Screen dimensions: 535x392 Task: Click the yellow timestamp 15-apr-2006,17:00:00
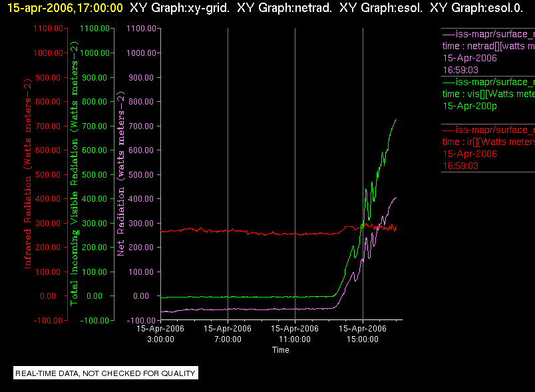point(65,7)
